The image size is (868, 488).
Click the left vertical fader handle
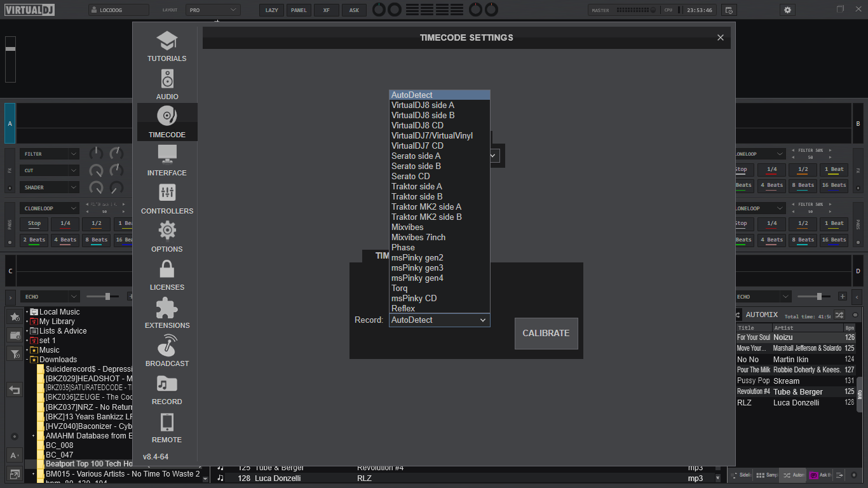(x=10, y=48)
